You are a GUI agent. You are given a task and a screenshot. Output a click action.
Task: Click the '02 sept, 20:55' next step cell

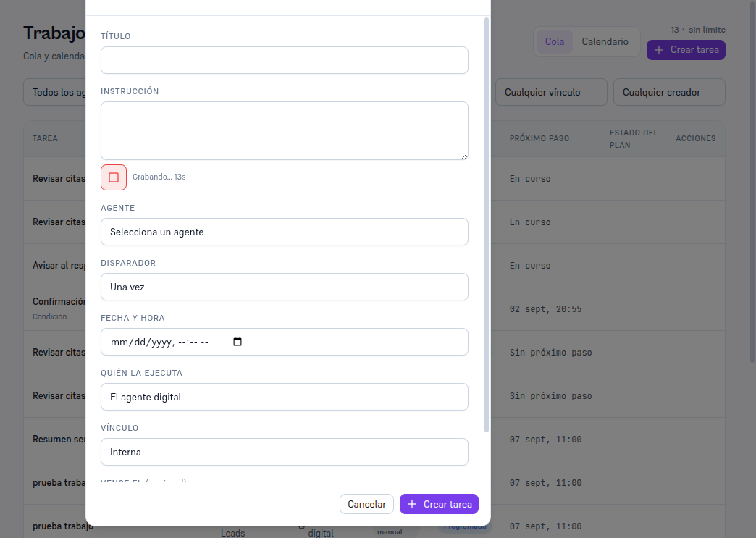[x=546, y=309]
